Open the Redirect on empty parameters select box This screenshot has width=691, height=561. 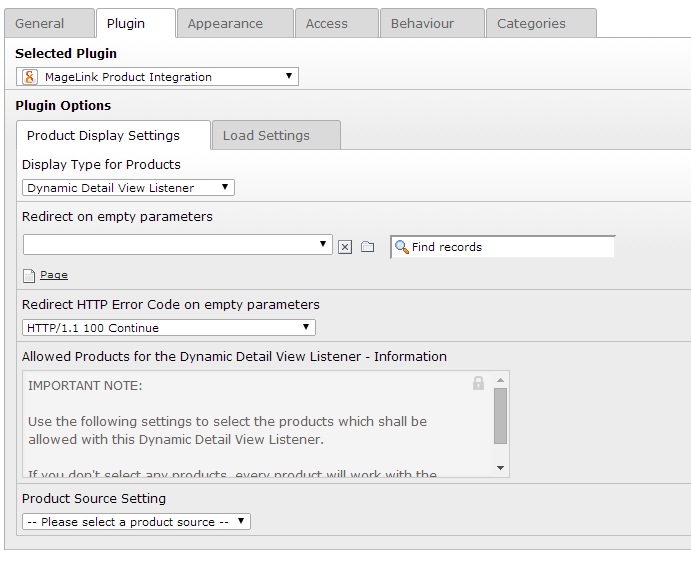click(177, 245)
